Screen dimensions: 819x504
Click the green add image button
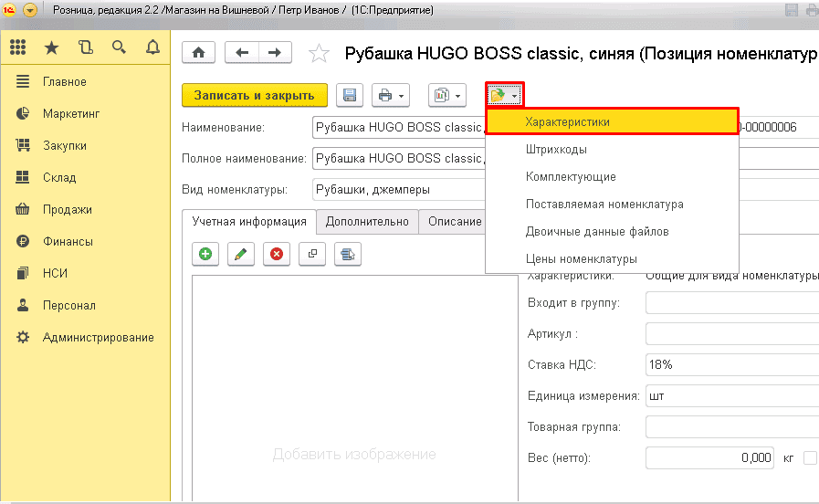click(x=206, y=255)
